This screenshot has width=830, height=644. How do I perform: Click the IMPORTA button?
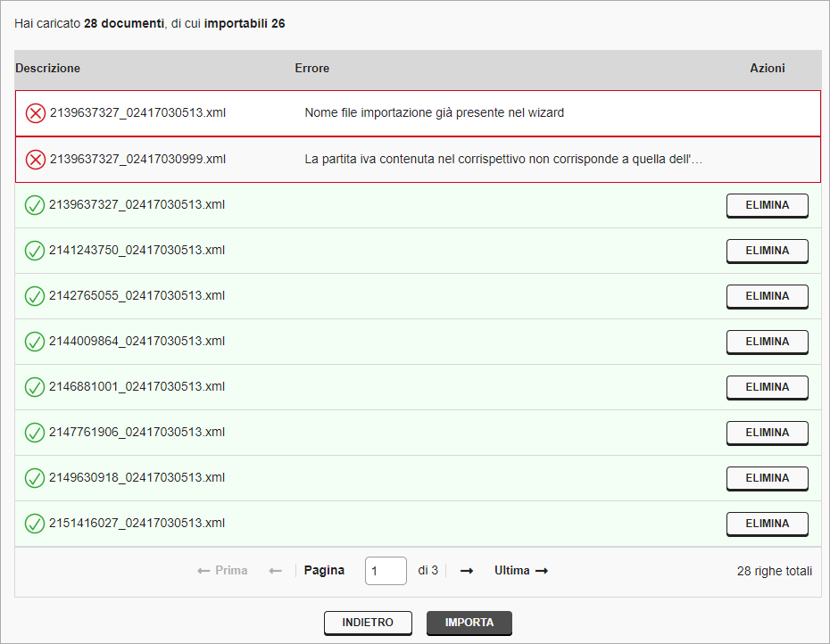[x=469, y=623]
